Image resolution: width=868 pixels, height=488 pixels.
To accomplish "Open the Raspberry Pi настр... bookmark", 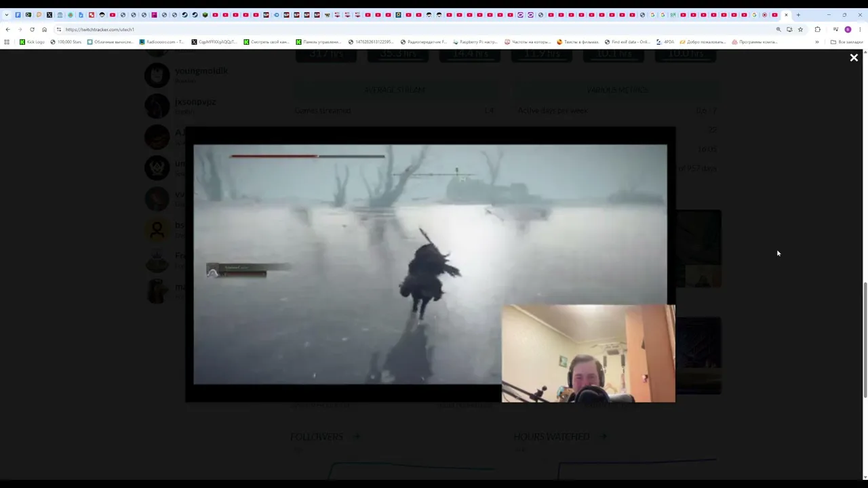I will [475, 42].
